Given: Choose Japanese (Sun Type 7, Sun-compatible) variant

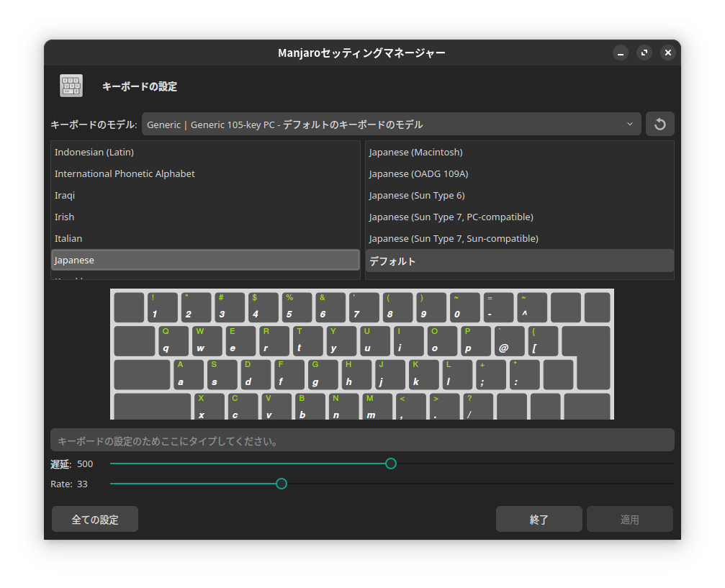Looking at the screenshot, I should (x=519, y=238).
